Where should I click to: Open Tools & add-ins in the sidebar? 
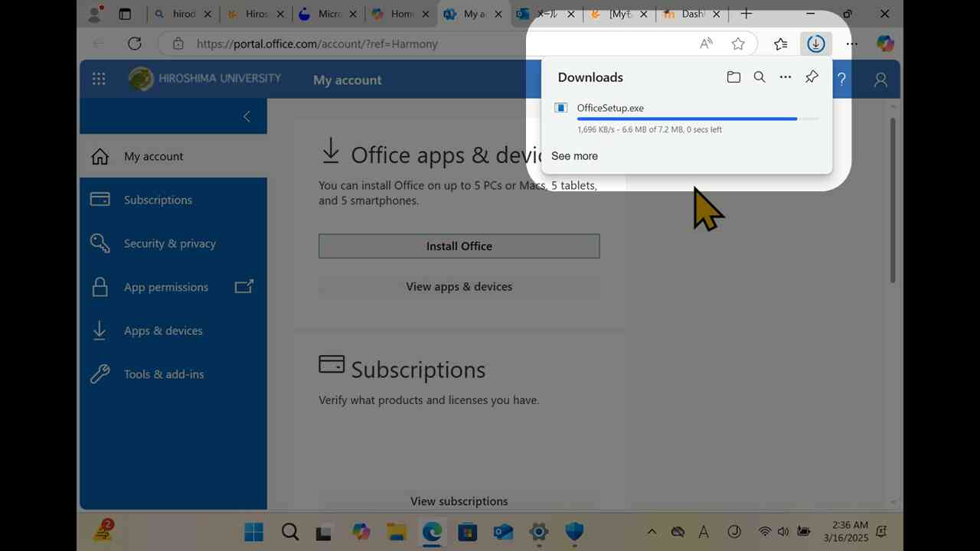(173, 374)
